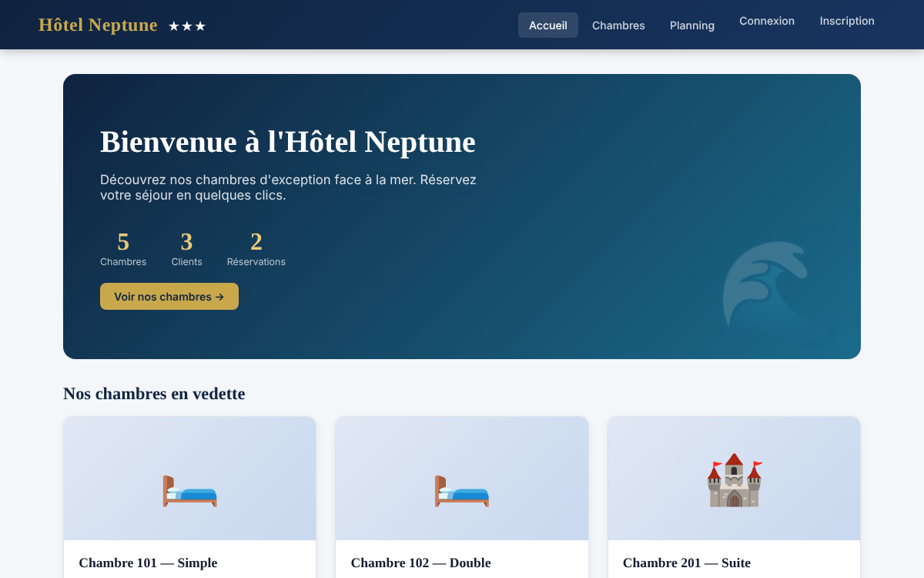Screen dimensions: 924x578
Task: Select the Chambre 201 — Suite title
Action: (687, 563)
